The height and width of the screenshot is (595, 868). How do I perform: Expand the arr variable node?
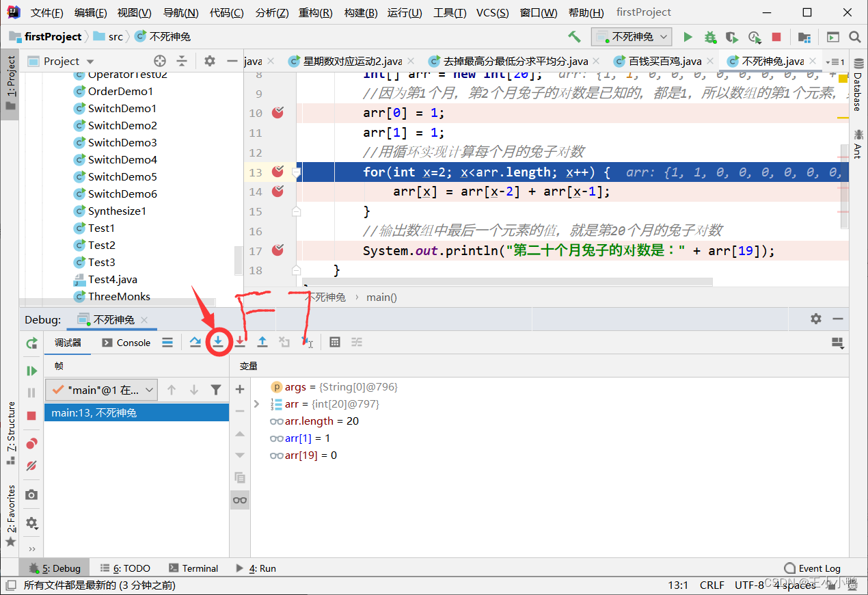[257, 404]
